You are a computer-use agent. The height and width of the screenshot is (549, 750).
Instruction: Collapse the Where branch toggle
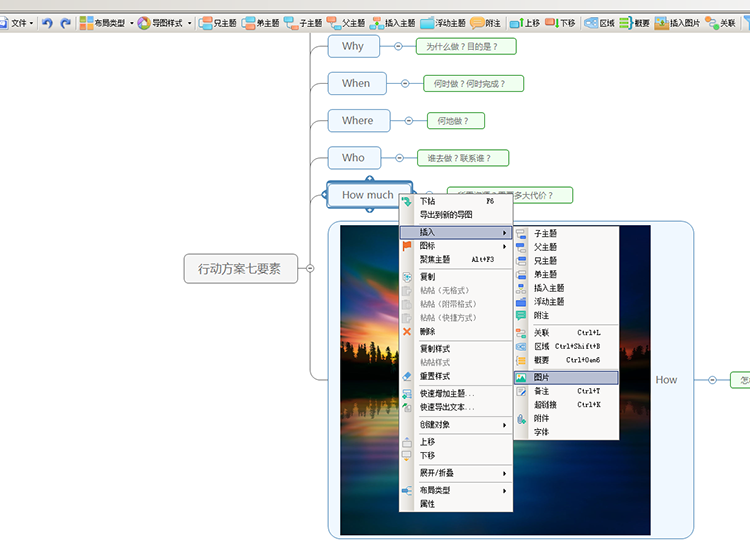(x=409, y=121)
